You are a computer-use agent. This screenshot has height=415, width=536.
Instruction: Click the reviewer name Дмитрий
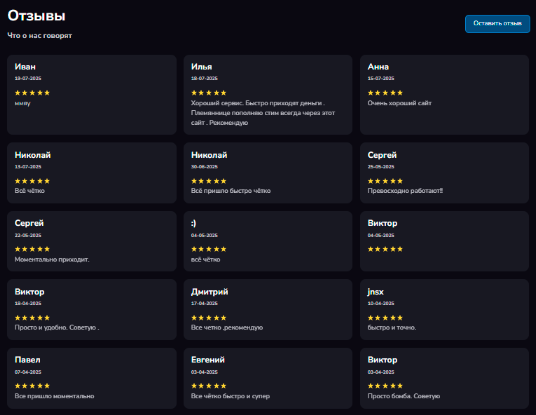(209, 292)
